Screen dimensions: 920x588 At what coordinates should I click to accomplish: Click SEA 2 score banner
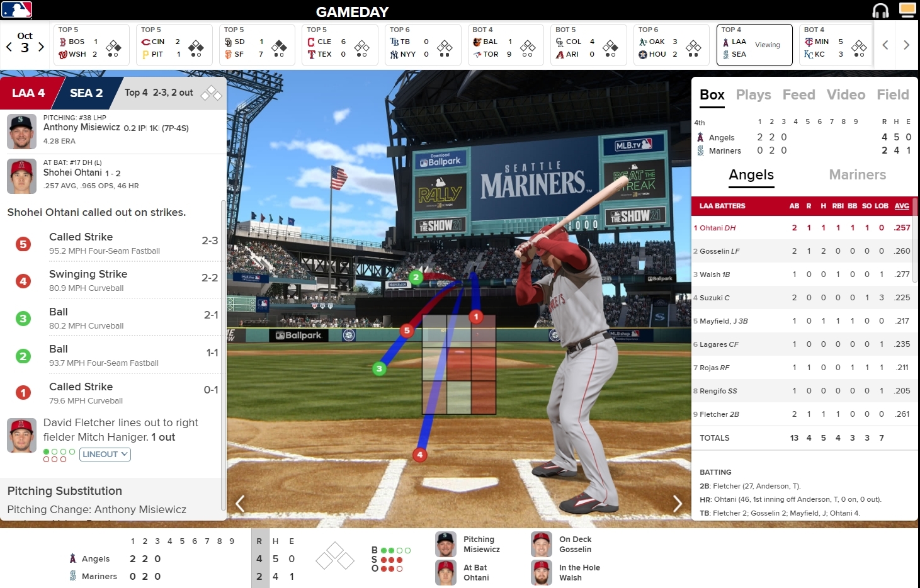click(x=86, y=93)
